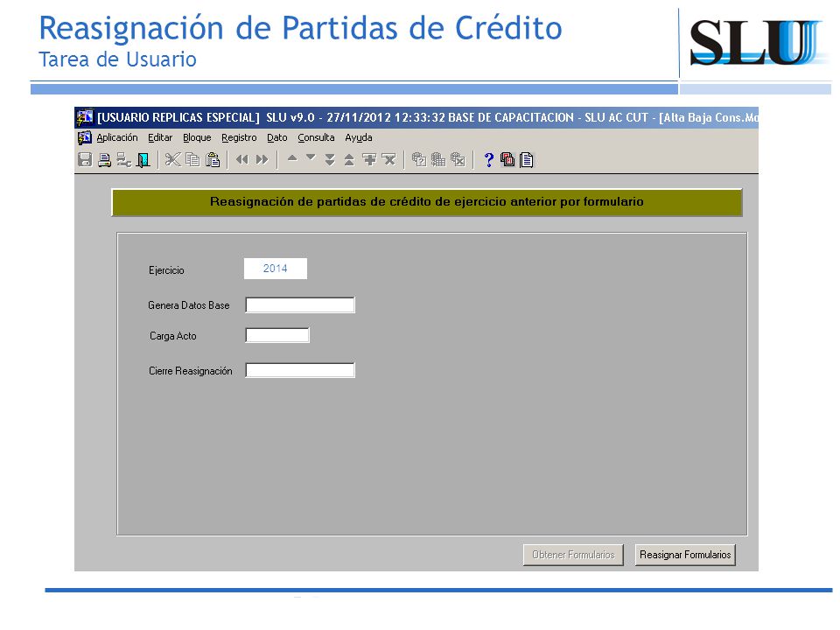Click the Paste clipboard icon

pyautogui.click(x=213, y=159)
